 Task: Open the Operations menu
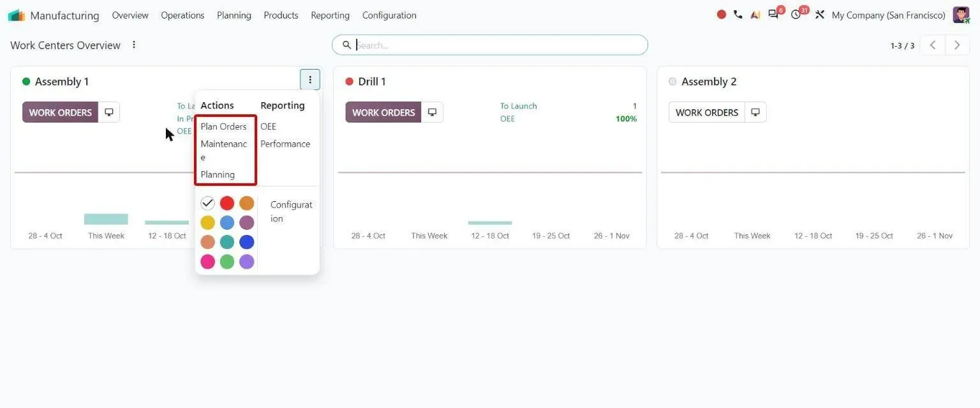182,15
